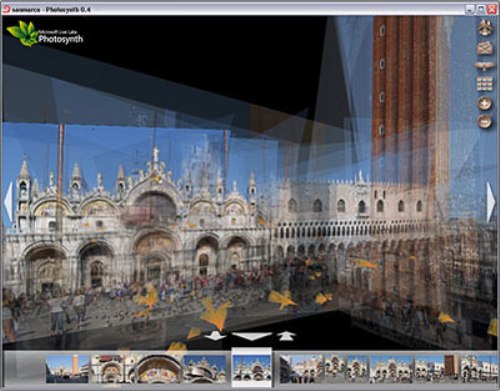Click the envelope icon in the right toolbar
The height and width of the screenshot is (391, 500).
click(x=485, y=48)
